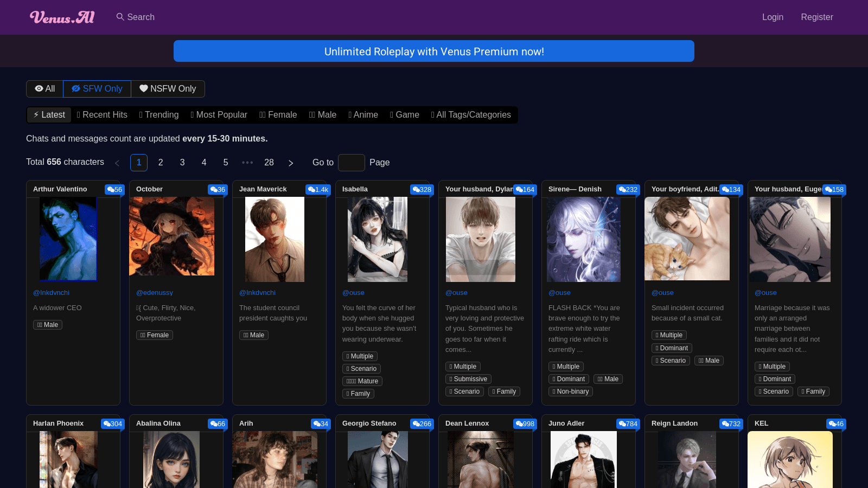Image resolution: width=868 pixels, height=488 pixels.
Task: Open Isabella character image
Action: pyautogui.click(x=378, y=239)
